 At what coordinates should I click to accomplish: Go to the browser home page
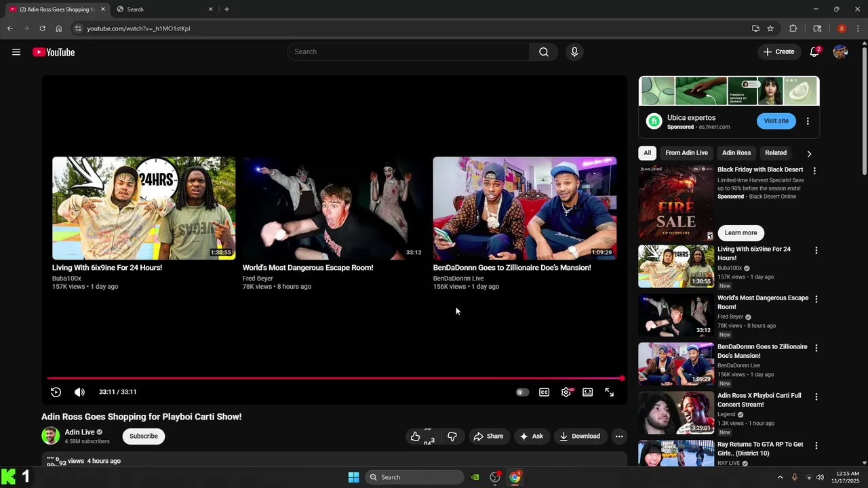(58, 28)
